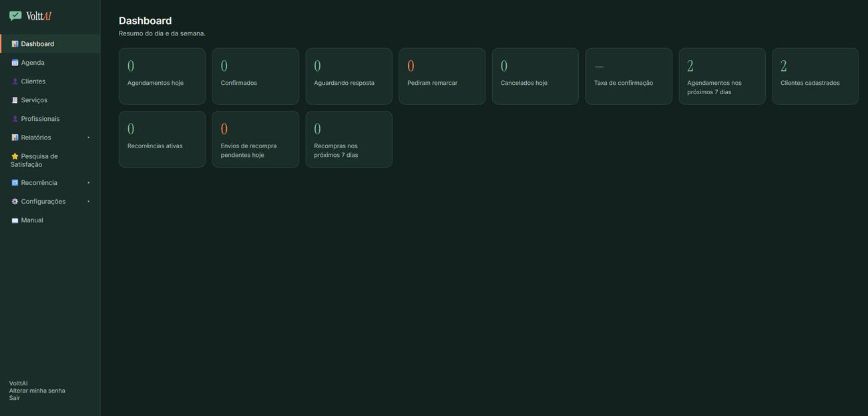This screenshot has width=868, height=416.
Task: Click the Dashboard chart icon in sidebar
Action: pyautogui.click(x=15, y=44)
